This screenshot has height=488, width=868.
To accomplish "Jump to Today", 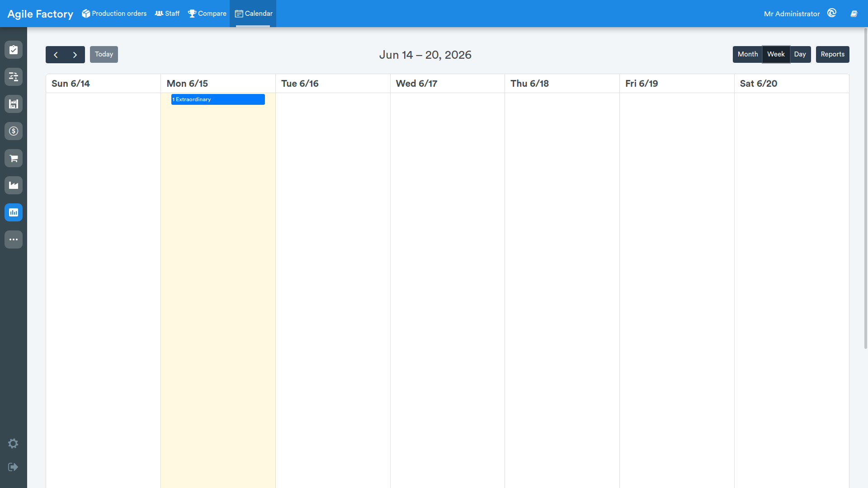I will pyautogui.click(x=104, y=54).
